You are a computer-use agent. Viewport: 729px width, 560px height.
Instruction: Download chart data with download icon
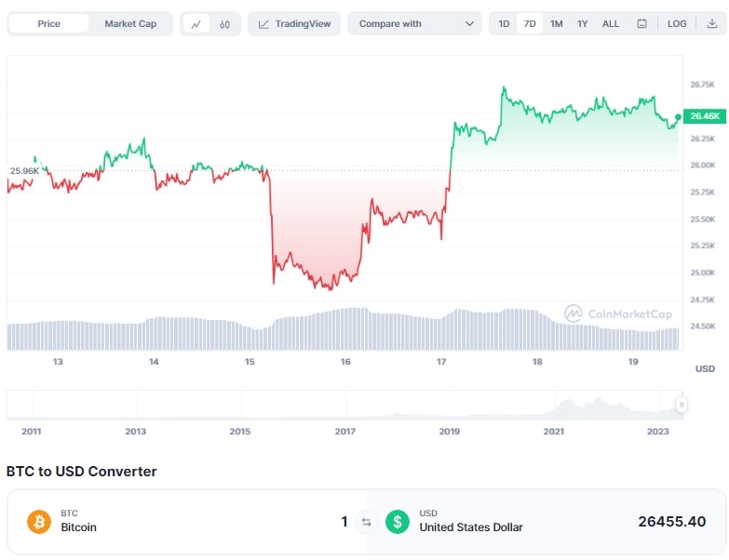tap(712, 23)
